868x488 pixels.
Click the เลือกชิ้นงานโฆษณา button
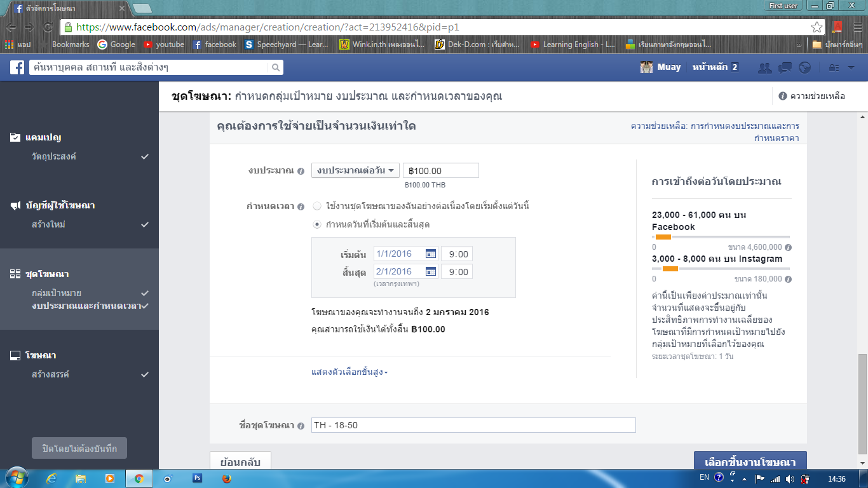tap(750, 461)
